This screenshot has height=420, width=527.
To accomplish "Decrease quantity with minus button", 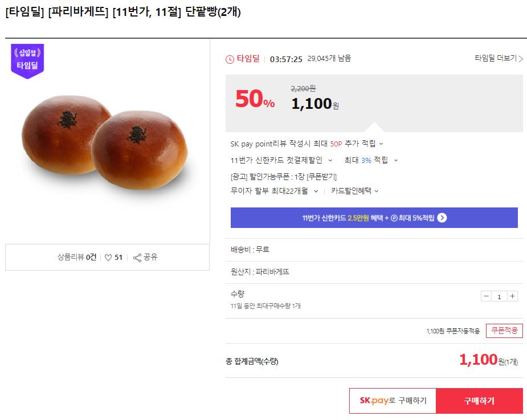I will click(x=487, y=296).
